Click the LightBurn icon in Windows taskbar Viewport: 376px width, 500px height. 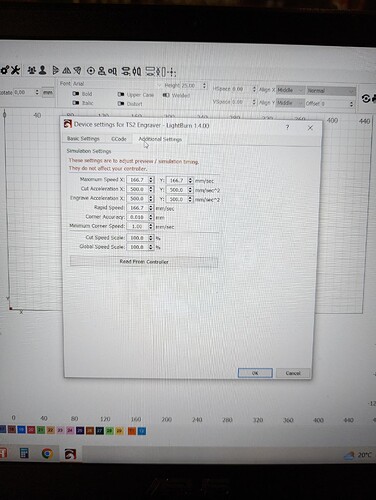(x=70, y=454)
